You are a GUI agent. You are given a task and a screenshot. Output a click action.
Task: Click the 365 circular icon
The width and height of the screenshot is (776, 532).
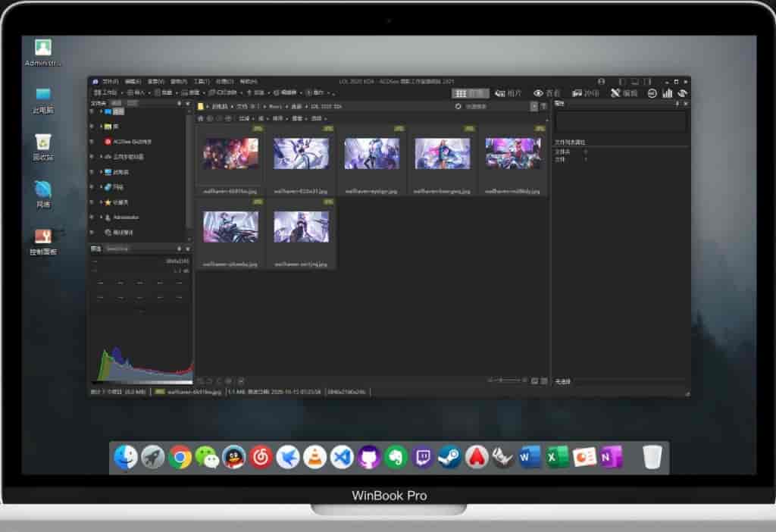coord(652,93)
